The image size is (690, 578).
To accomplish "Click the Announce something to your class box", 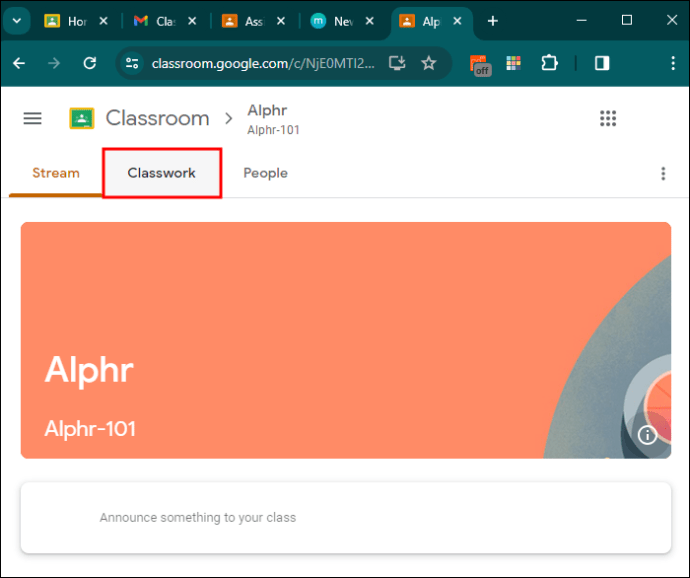I will click(346, 518).
